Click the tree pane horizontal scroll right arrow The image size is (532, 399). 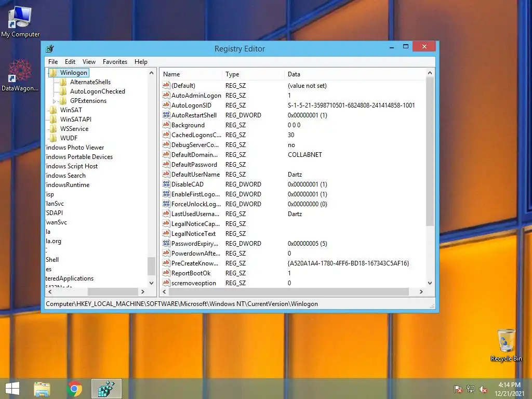tap(143, 291)
